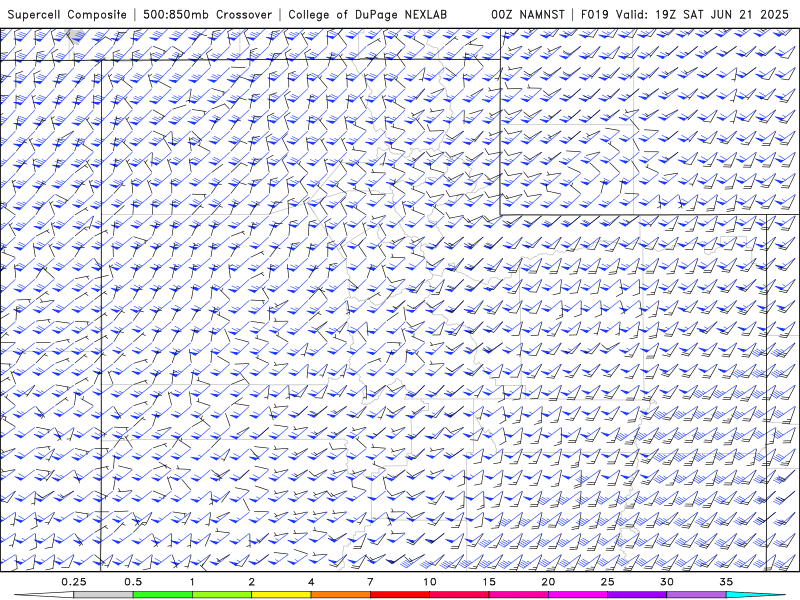This screenshot has height=600, width=800.
Task: Click the "Supercell Composite" title text
Action: pos(67,14)
